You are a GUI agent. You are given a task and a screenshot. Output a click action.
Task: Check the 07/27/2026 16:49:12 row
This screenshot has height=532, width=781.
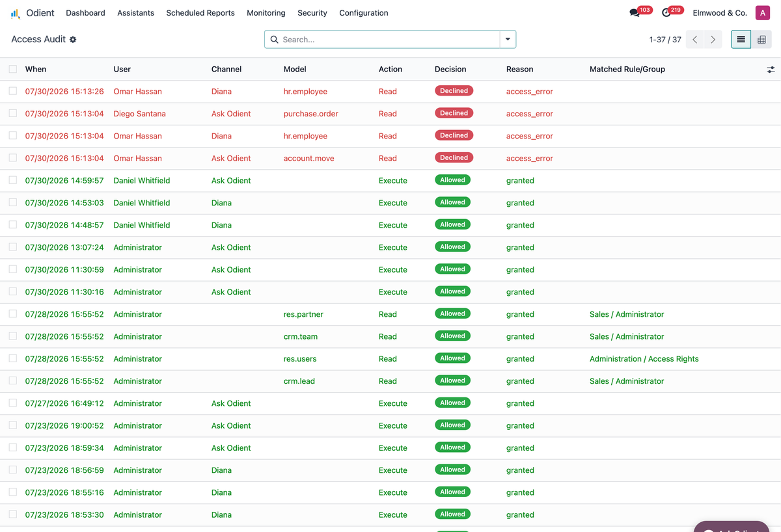(13, 403)
